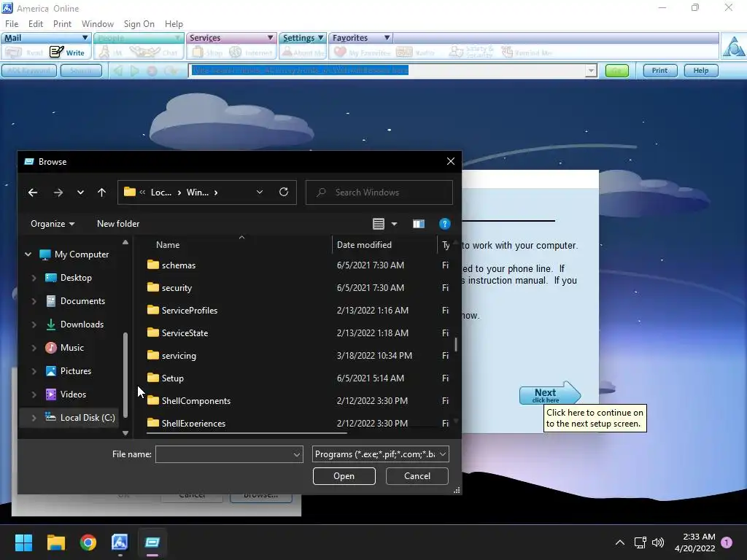Cancel the Browse dialog

tap(417, 476)
